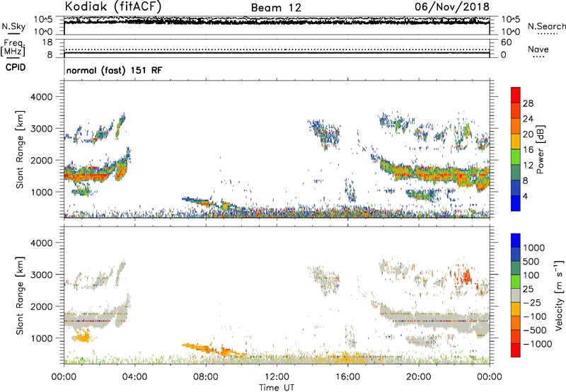Click the '12:00' time tick label
The image size is (566, 392).
pyautogui.click(x=277, y=377)
